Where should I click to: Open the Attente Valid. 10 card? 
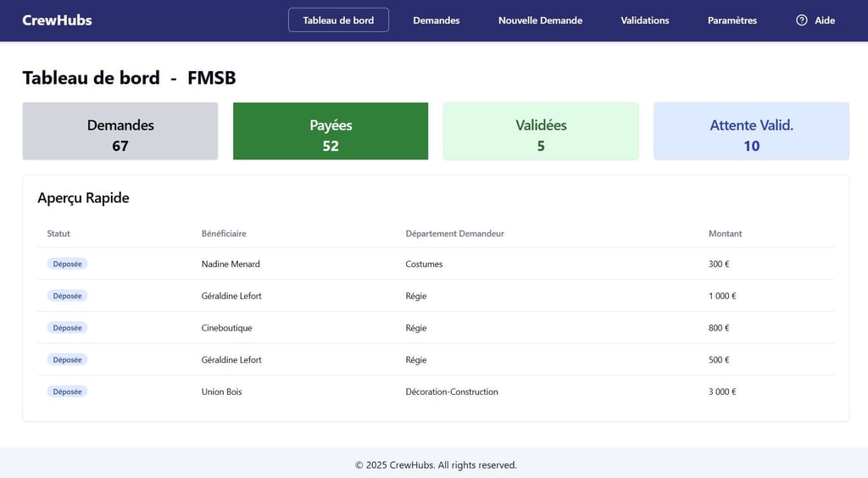pyautogui.click(x=751, y=131)
